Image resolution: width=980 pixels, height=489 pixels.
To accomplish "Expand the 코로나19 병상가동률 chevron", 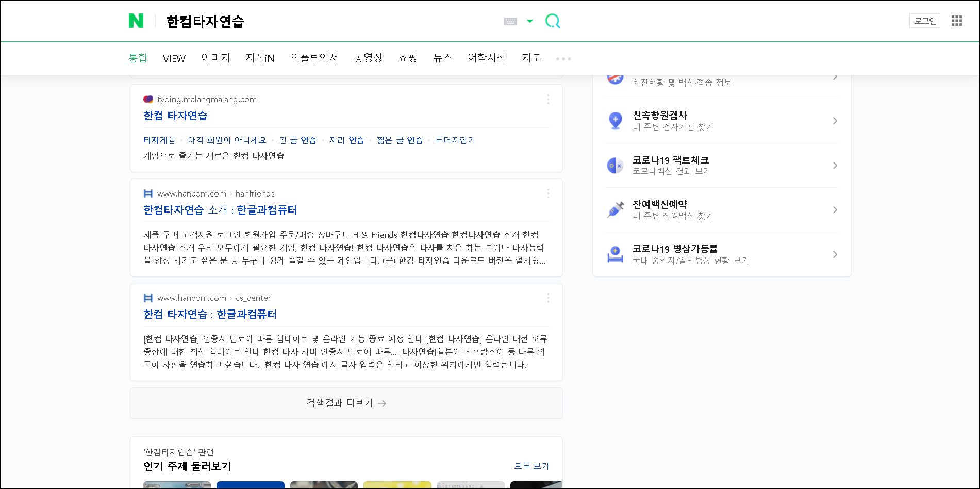I will 835,254.
